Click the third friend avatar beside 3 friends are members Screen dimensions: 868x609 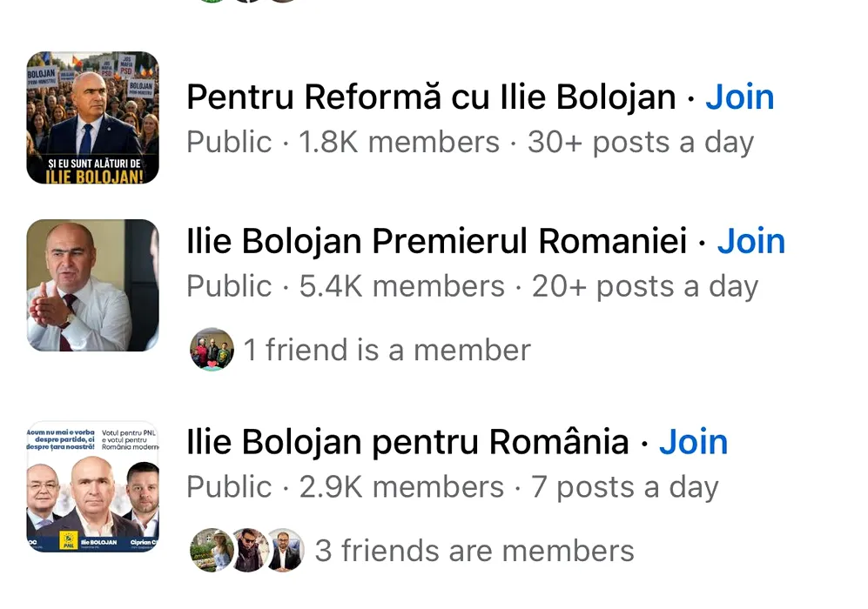coord(284,550)
